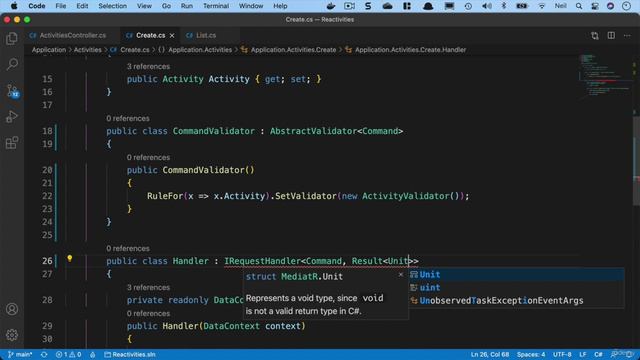Open the Wi-Fi menu bar icon
640x360 pixels.
(x=542, y=6)
